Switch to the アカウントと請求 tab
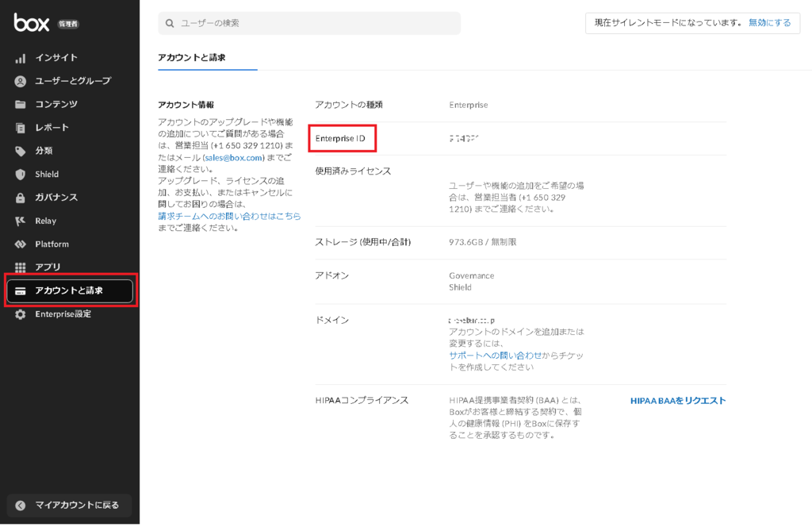The image size is (812, 527). point(192,57)
